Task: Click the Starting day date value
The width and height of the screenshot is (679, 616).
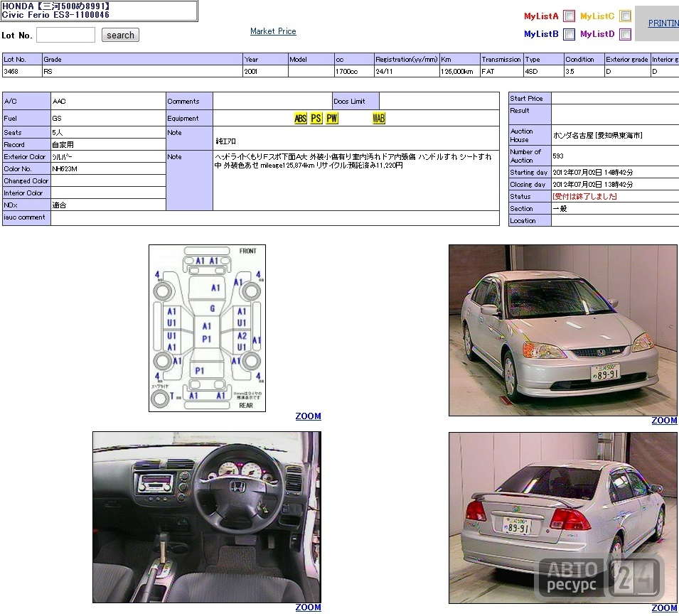Action: coord(593,172)
